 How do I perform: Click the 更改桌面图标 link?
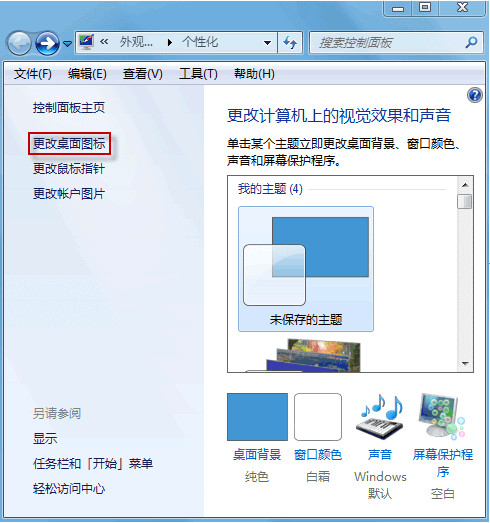pos(69,144)
